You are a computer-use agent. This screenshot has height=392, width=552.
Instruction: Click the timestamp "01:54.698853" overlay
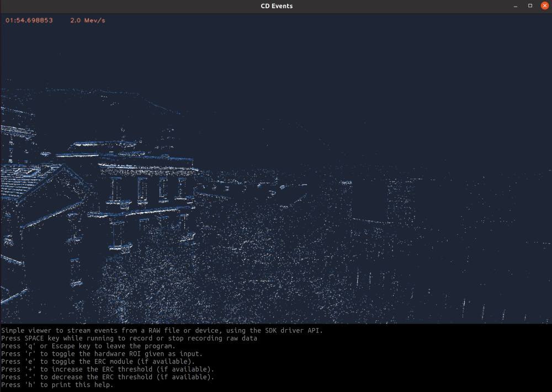(x=29, y=20)
